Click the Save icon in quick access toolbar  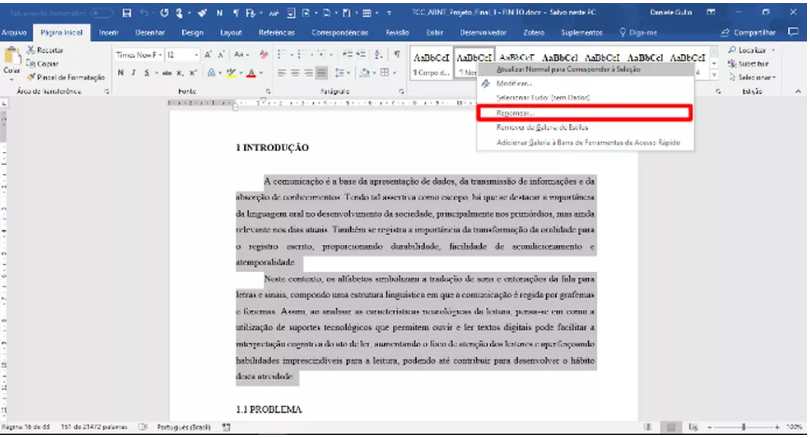click(x=128, y=12)
